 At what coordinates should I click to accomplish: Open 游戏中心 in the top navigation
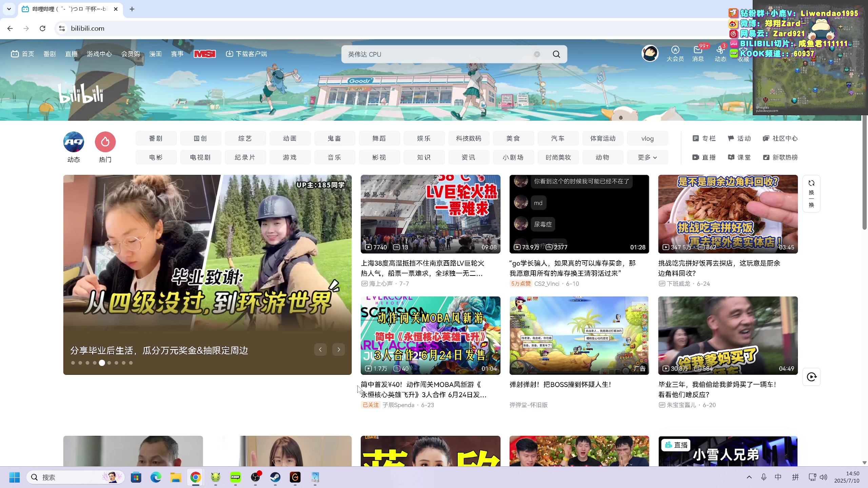tap(99, 54)
